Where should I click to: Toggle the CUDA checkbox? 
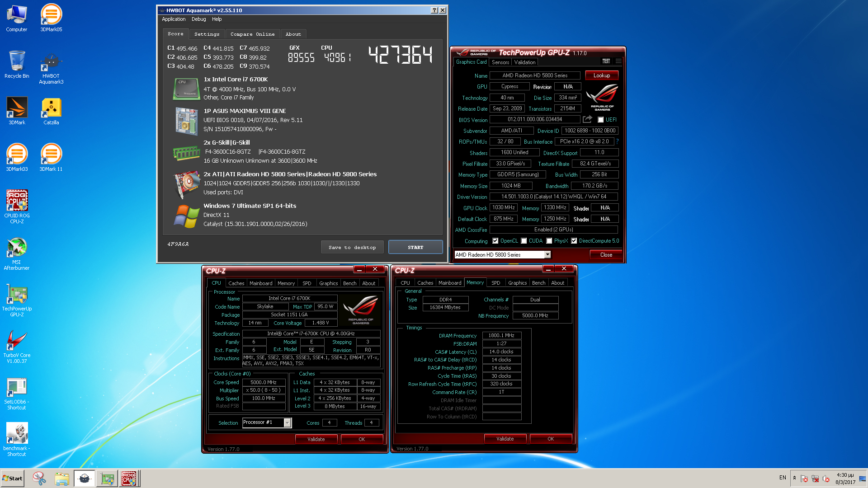click(524, 241)
